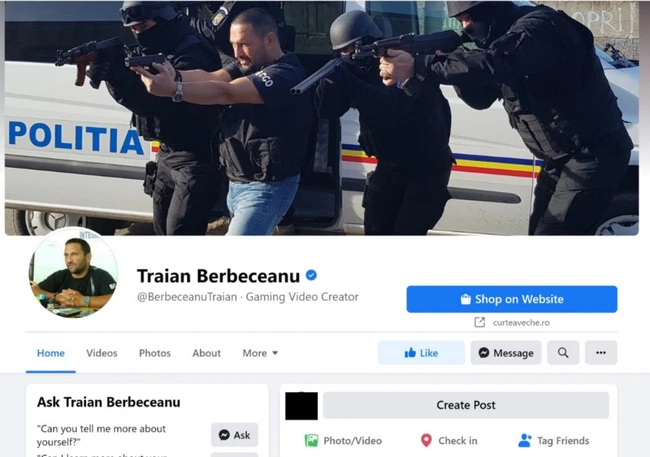
Task: Open Traian Berbeceanu profile picture
Action: pos(73,273)
